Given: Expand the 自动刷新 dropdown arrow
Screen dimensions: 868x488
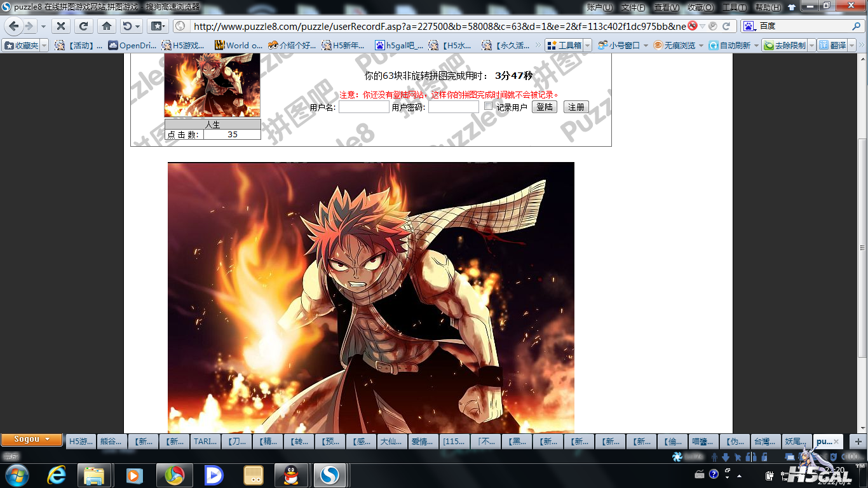Looking at the screenshot, I should [756, 45].
